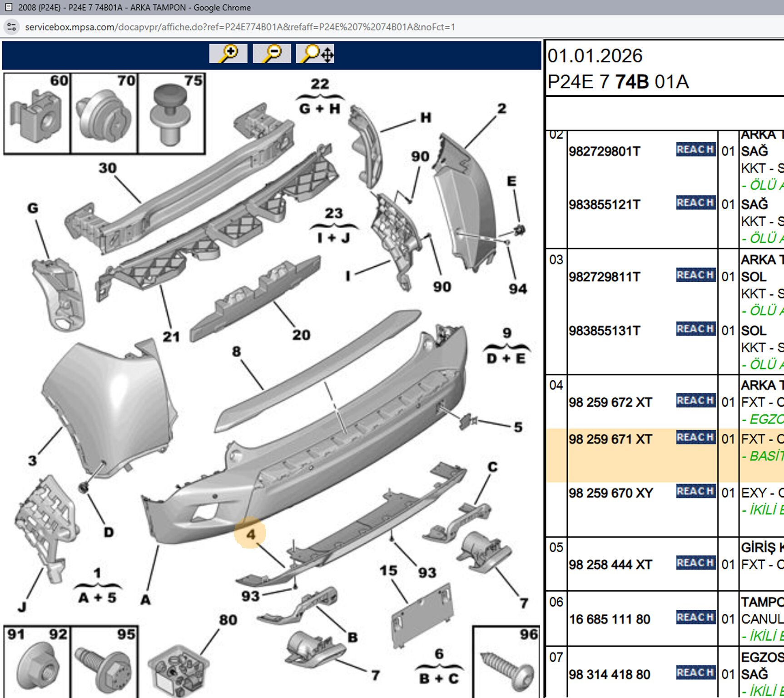
Task: Click REACH badge next to 98 259 671 XT
Action: coord(695,438)
